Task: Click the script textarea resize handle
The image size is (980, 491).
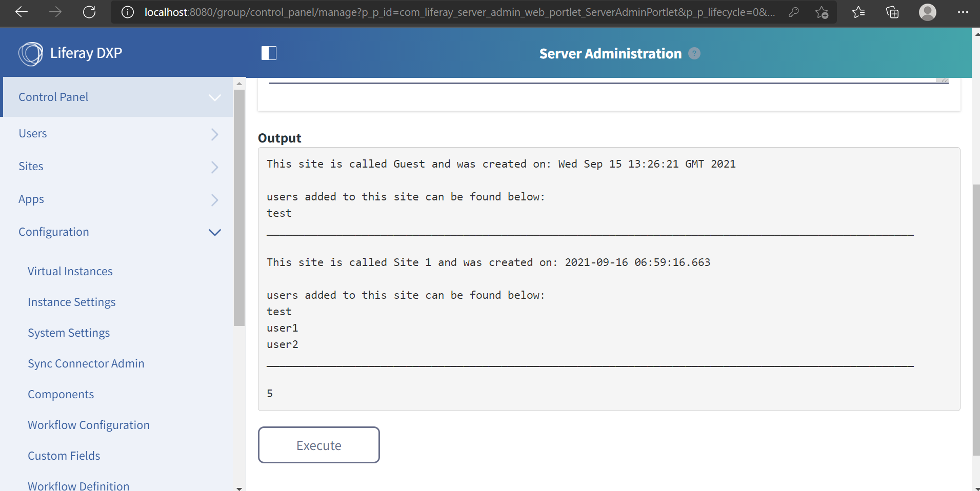Action: click(944, 79)
